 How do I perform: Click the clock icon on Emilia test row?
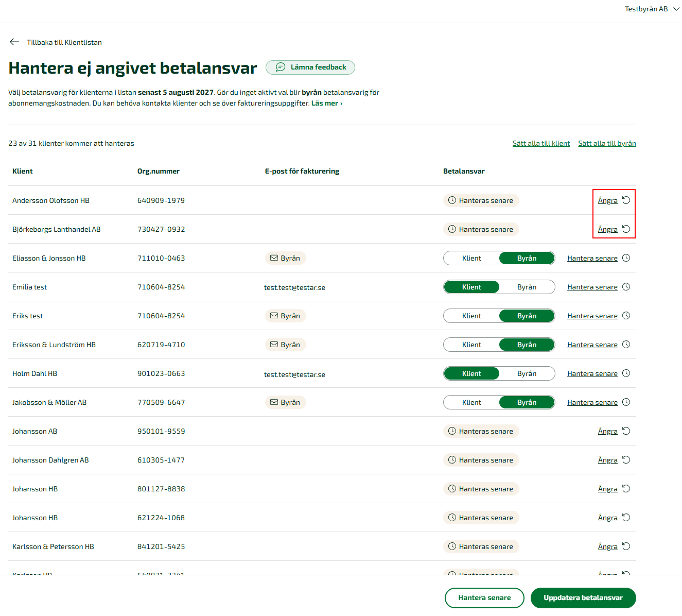pyautogui.click(x=626, y=287)
